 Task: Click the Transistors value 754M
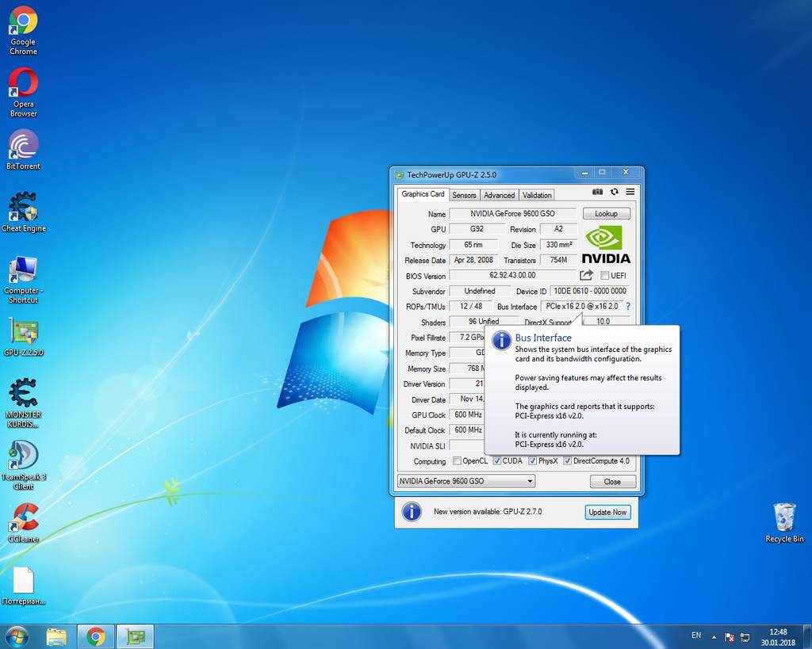tap(558, 260)
